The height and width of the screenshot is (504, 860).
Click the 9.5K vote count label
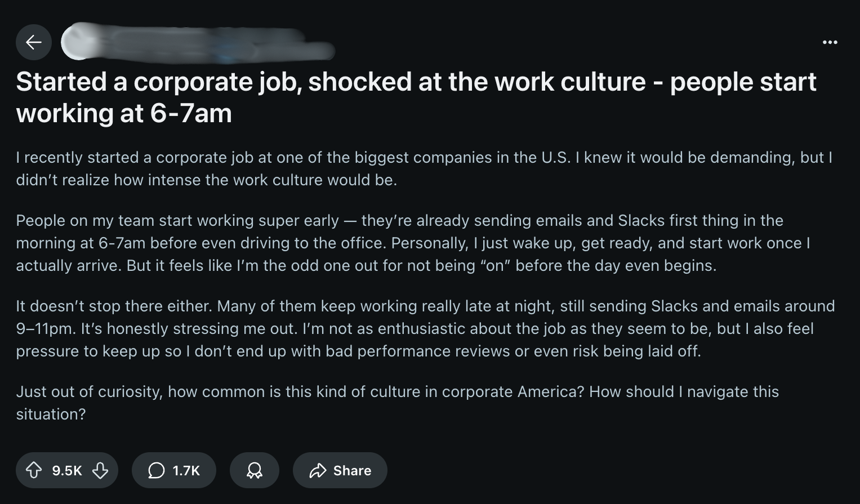[x=66, y=470]
